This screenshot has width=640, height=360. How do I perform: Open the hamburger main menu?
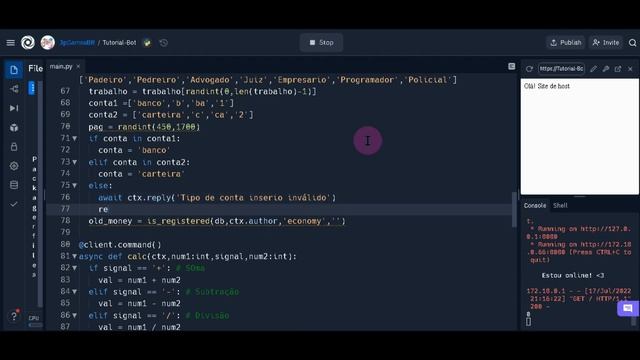coord(10,42)
